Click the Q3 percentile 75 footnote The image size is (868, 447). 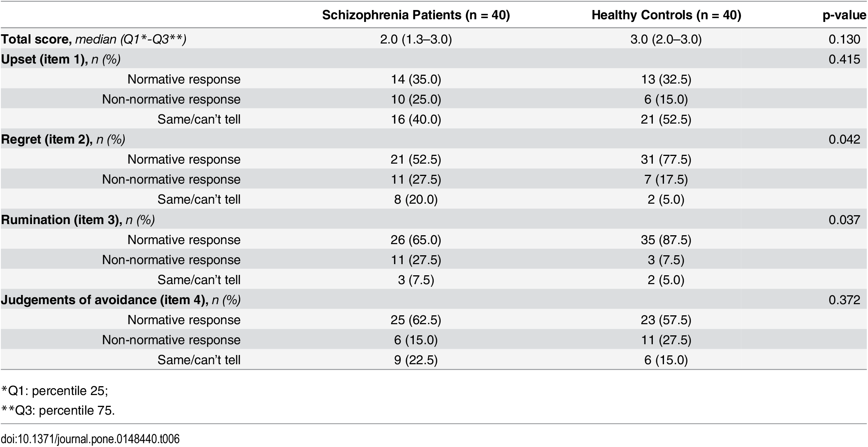pos(58,410)
